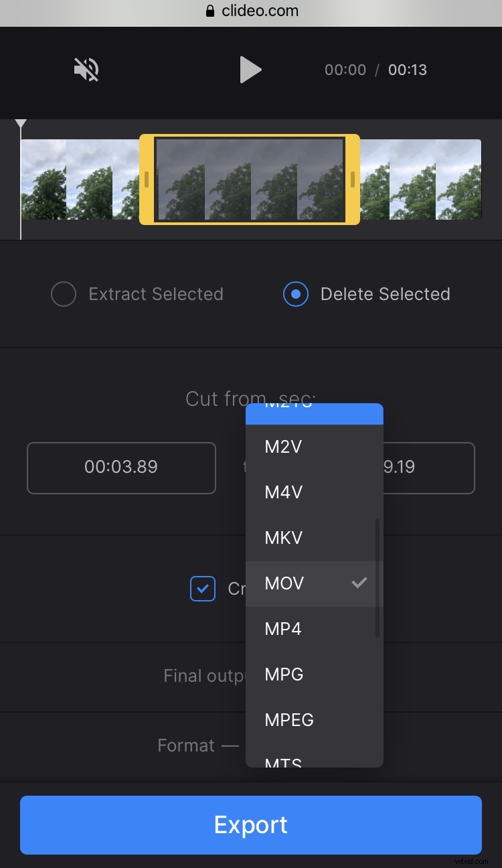Click the right yellow trim handle
Image resolution: width=502 pixels, height=868 pixels.
pos(354,179)
